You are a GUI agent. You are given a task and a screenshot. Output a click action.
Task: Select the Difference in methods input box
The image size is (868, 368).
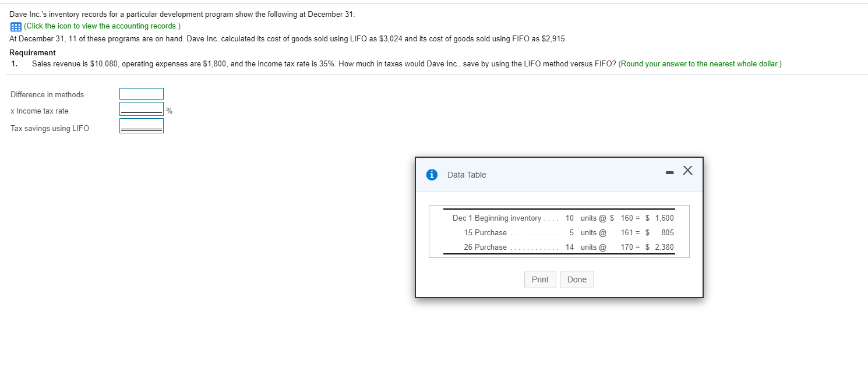click(141, 94)
